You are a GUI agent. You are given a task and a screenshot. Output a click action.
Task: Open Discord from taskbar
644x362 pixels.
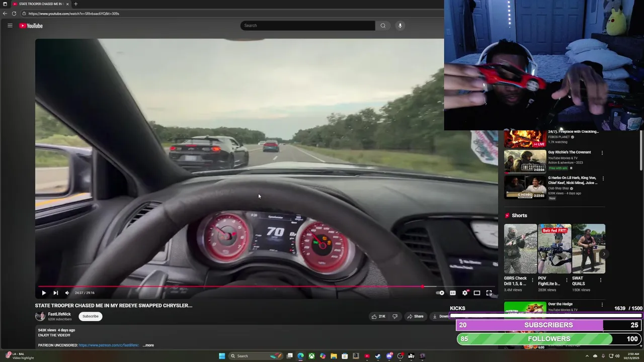tap(389, 356)
